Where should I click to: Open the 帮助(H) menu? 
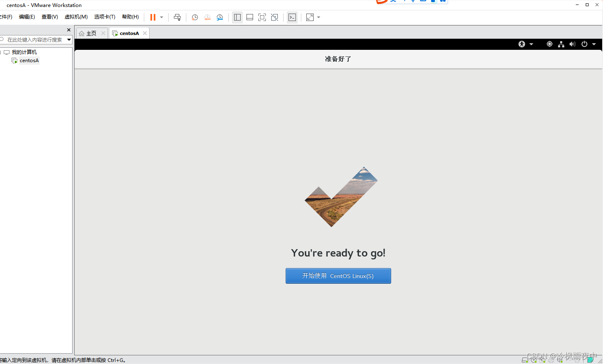(130, 17)
